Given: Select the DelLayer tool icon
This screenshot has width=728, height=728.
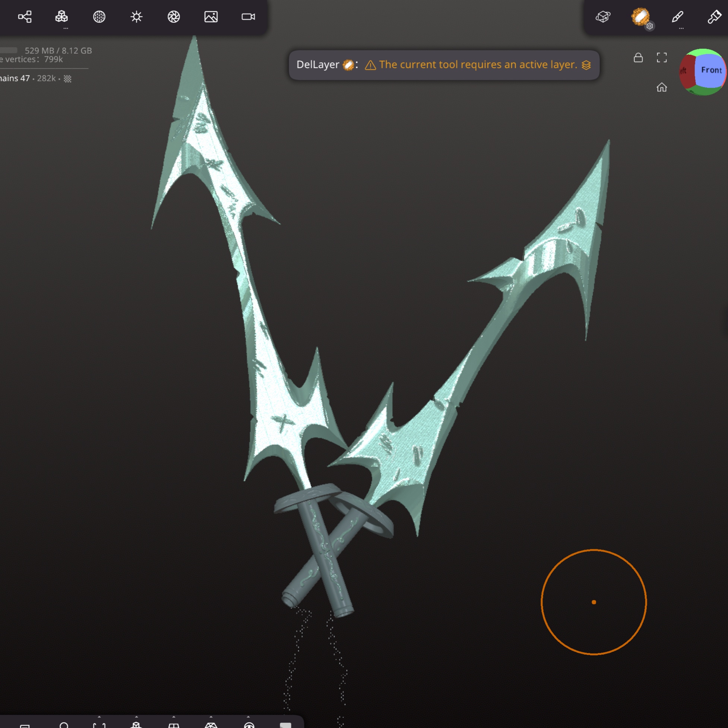Looking at the screenshot, I should [x=640, y=16].
